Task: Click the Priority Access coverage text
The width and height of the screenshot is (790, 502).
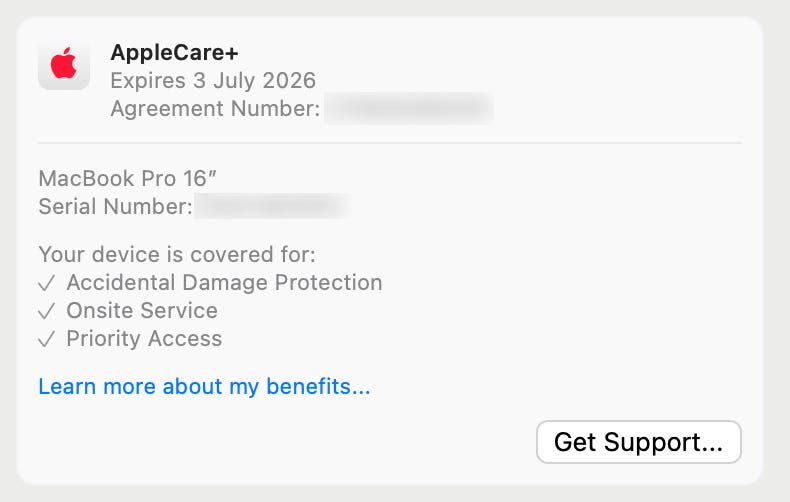Action: 144,339
